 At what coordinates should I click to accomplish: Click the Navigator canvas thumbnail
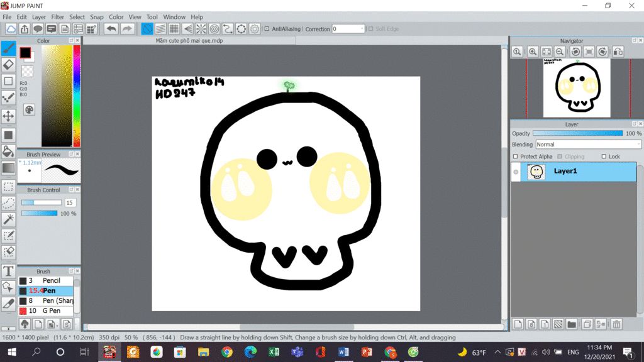(x=577, y=88)
